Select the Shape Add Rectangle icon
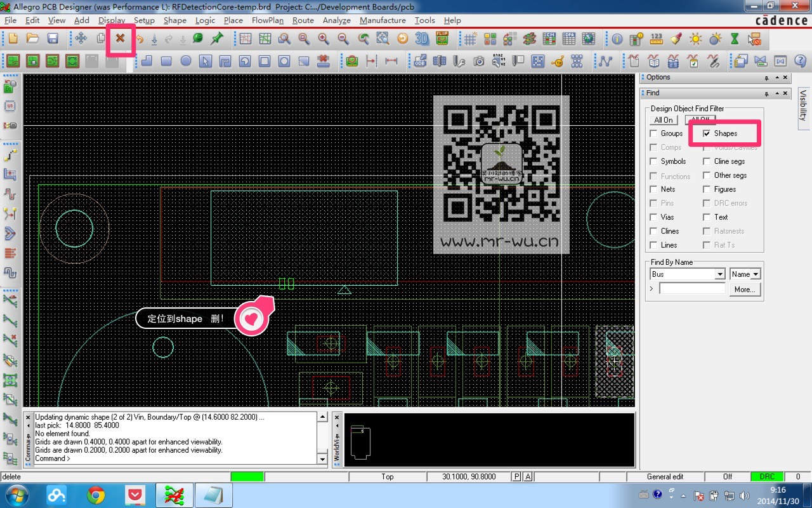The height and width of the screenshot is (508, 812). [166, 61]
